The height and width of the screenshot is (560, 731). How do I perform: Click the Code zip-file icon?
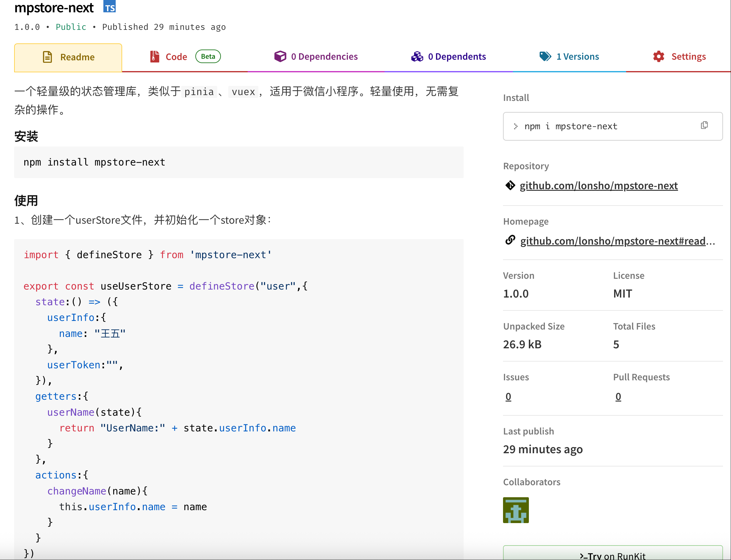(x=154, y=57)
